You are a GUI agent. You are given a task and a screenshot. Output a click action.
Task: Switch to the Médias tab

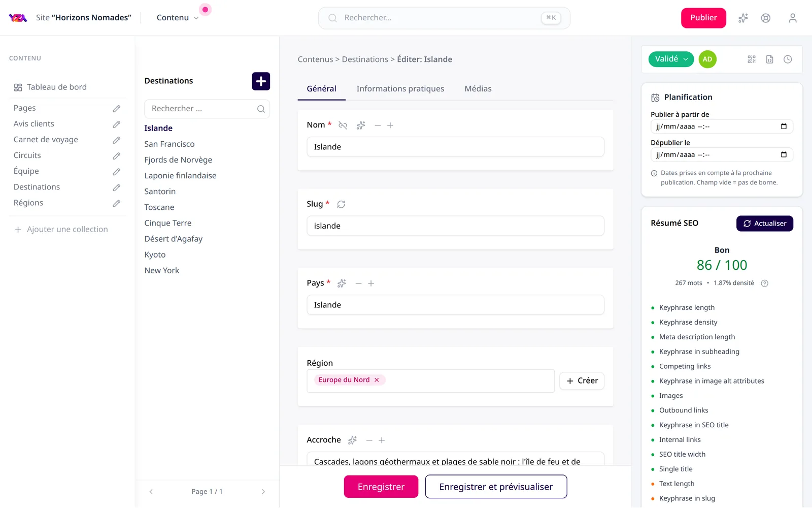478,89
